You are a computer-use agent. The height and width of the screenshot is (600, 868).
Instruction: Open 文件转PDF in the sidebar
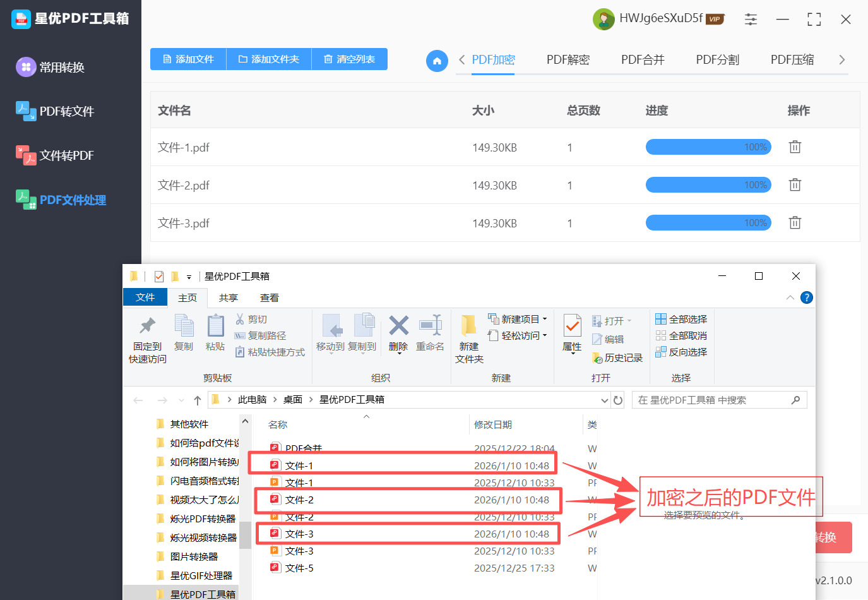click(x=55, y=155)
